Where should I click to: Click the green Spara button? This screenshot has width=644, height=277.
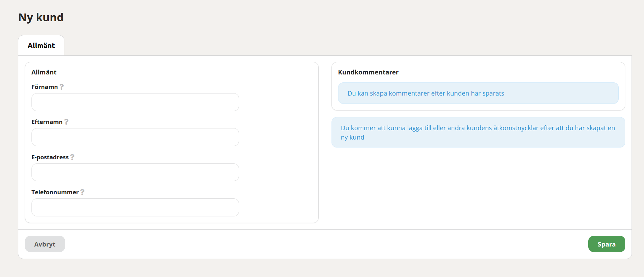607,244
